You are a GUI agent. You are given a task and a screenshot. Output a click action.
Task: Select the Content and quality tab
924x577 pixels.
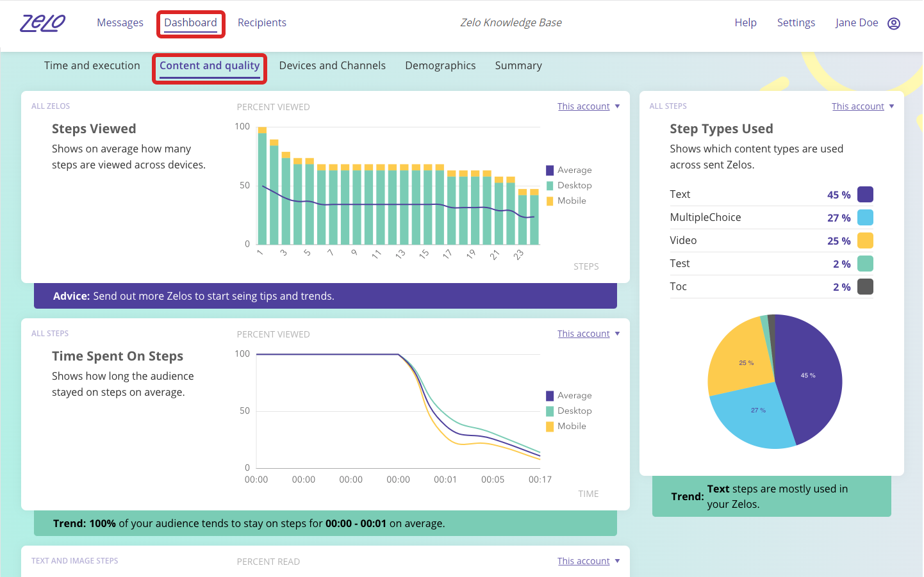(x=210, y=66)
